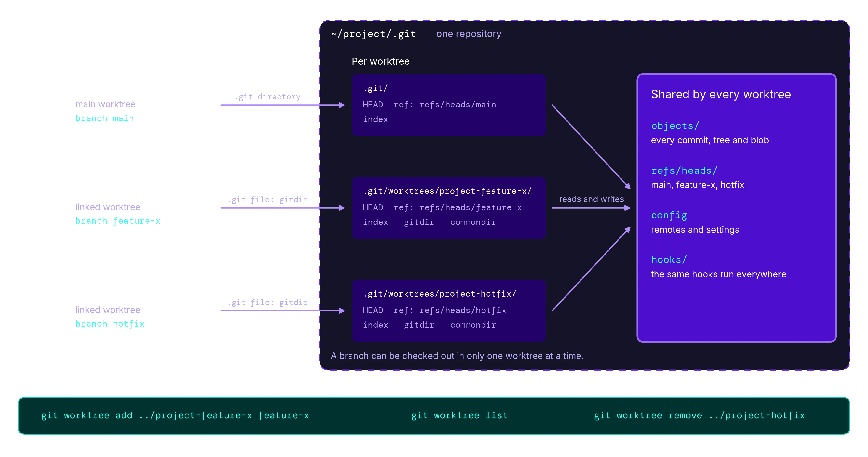
Task: Click 'branch feature-x' text
Action: (118, 221)
